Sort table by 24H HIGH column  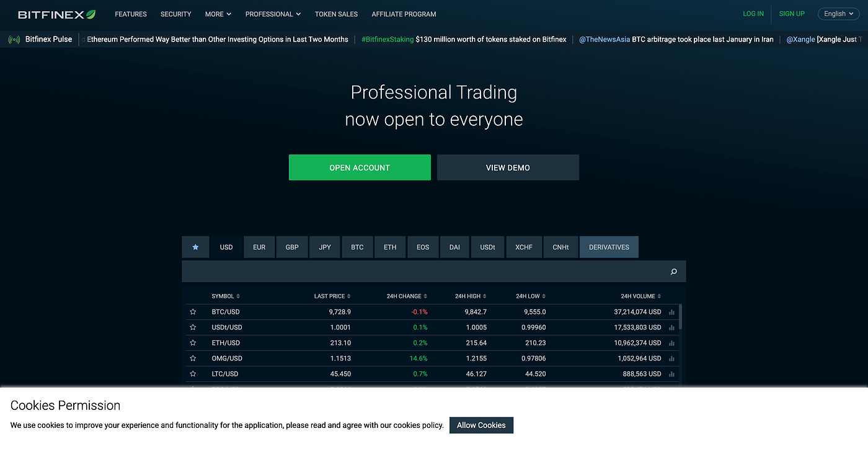[471, 296]
